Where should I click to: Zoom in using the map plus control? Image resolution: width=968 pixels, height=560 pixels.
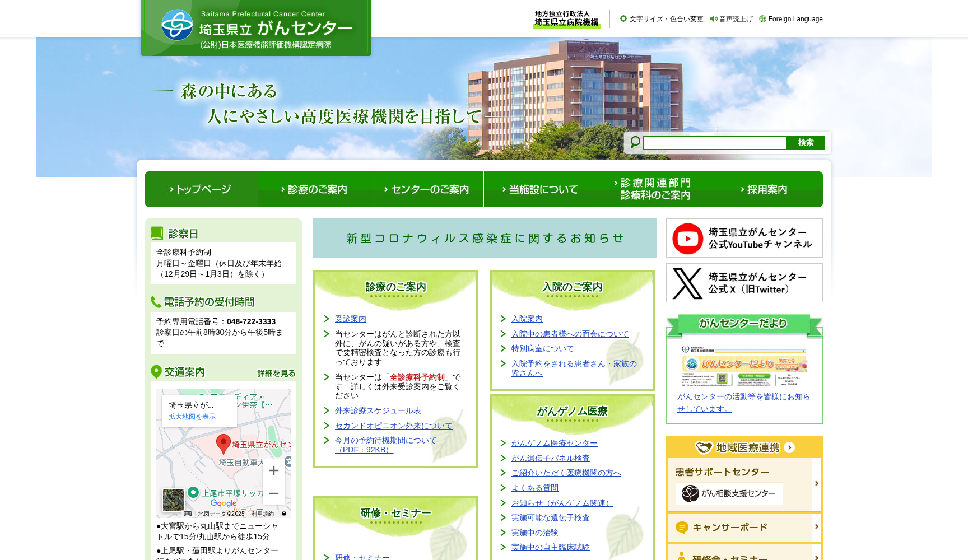274,471
